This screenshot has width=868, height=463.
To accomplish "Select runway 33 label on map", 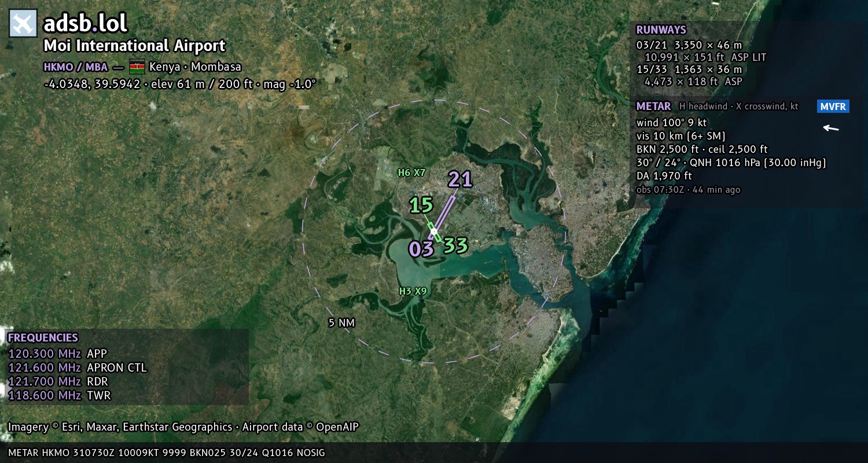I will point(455,245).
